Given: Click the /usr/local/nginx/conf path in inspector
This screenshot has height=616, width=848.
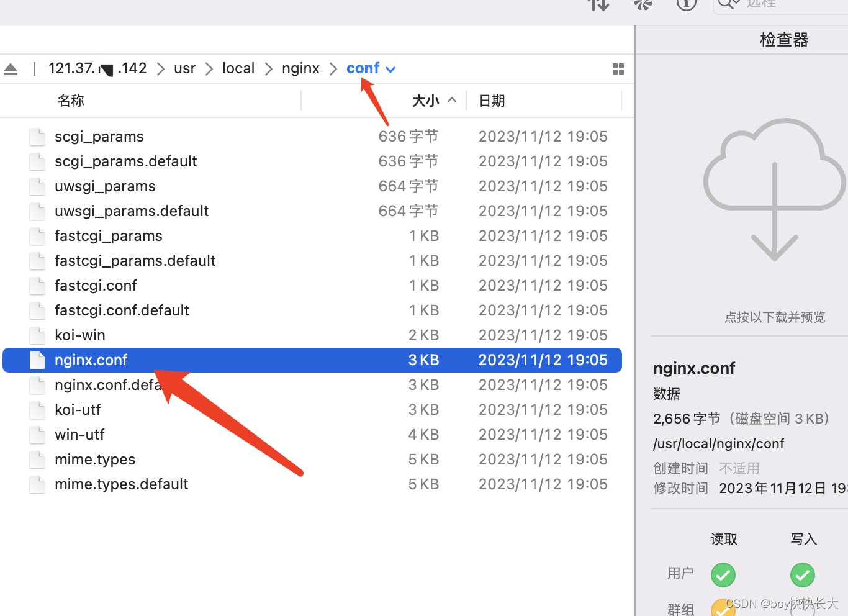Looking at the screenshot, I should tap(718, 443).
